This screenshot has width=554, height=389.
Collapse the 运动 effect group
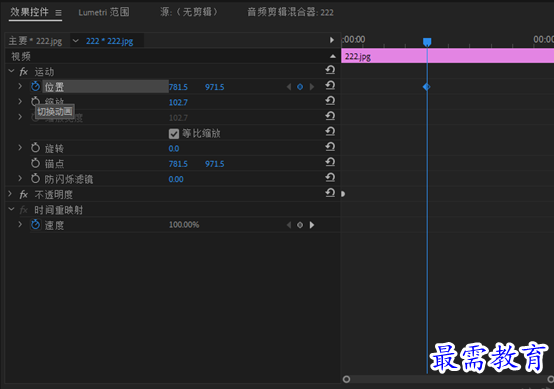(x=11, y=71)
